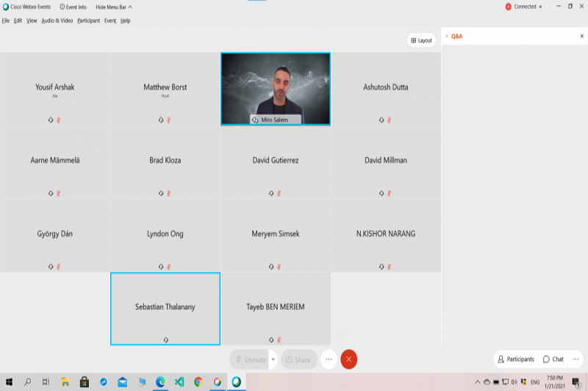Toggle the Chat panel

[553, 359]
